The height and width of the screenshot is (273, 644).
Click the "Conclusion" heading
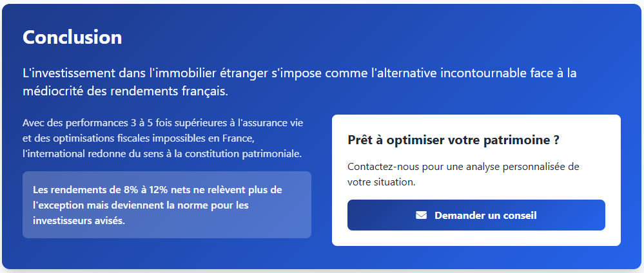(x=72, y=37)
